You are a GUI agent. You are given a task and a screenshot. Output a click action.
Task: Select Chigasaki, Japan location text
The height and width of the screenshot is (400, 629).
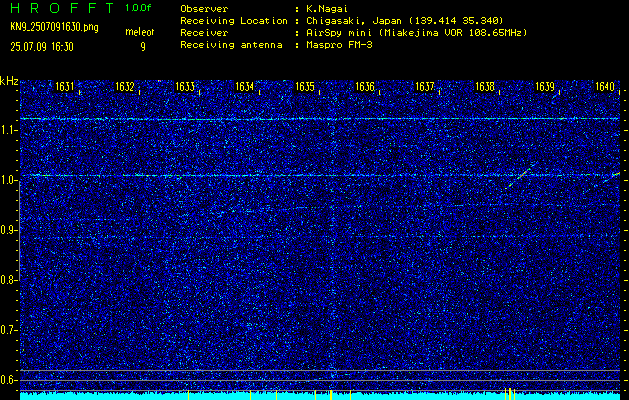(405, 20)
